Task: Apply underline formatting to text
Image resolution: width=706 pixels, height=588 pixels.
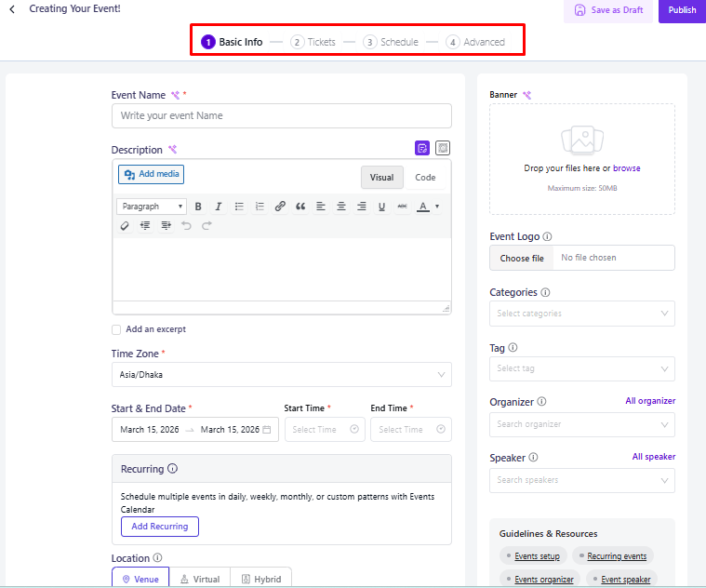Action: 381,207
